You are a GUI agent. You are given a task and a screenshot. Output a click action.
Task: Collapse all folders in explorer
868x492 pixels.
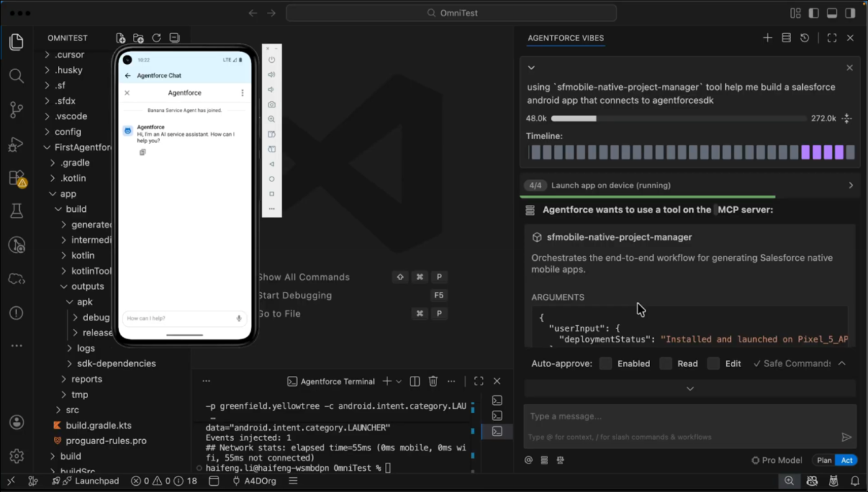pyautogui.click(x=174, y=38)
